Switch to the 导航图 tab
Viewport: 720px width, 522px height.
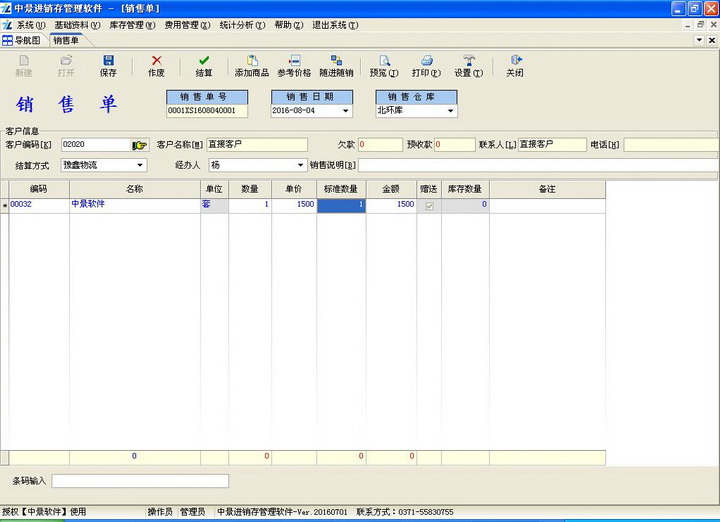click(x=22, y=40)
